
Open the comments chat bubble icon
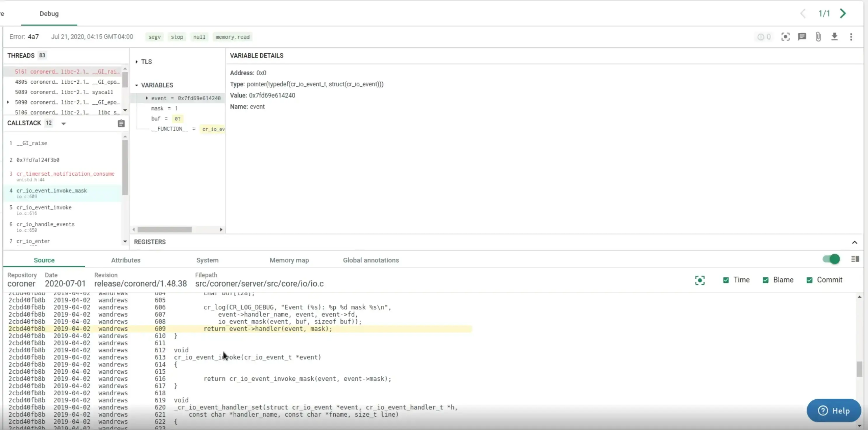802,37
